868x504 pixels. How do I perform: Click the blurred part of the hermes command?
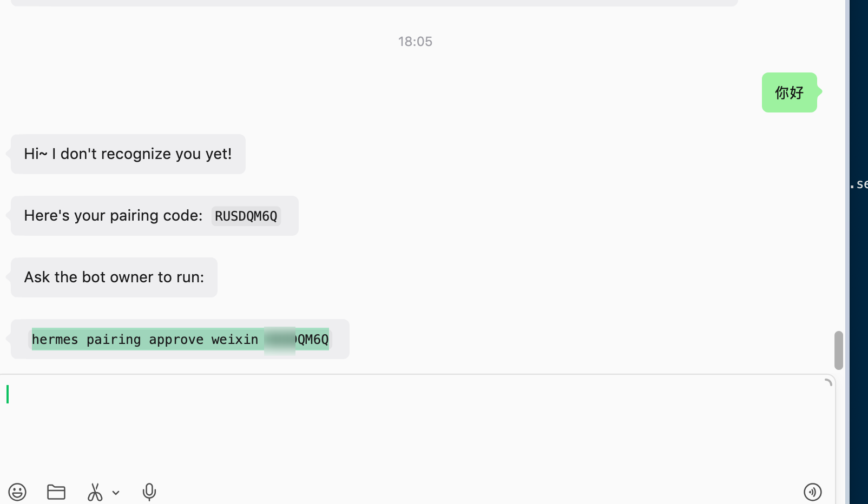(280, 340)
